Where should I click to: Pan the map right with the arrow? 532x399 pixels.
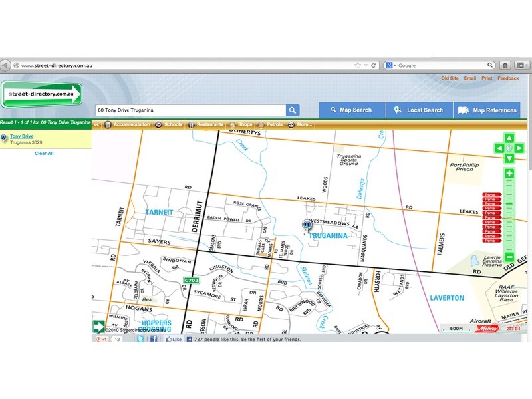tap(519, 148)
